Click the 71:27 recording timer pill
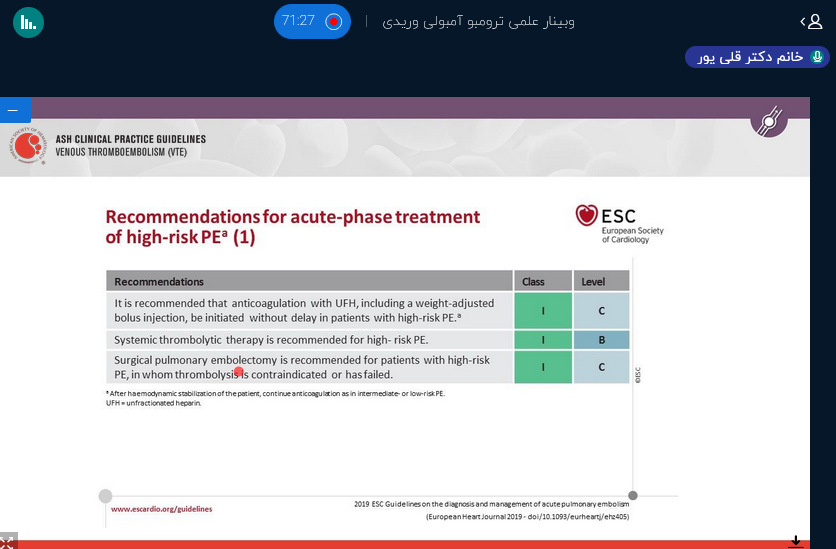Image resolution: width=836 pixels, height=549 pixels. click(x=312, y=21)
